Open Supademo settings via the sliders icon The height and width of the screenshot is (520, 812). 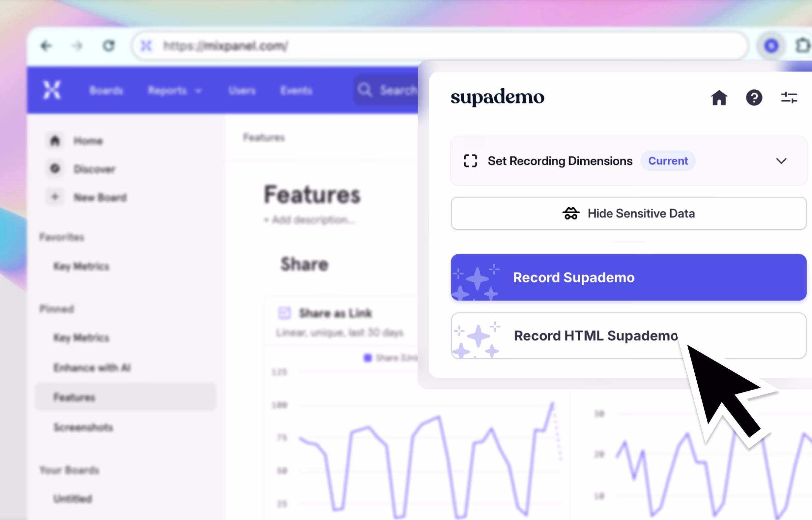(789, 98)
